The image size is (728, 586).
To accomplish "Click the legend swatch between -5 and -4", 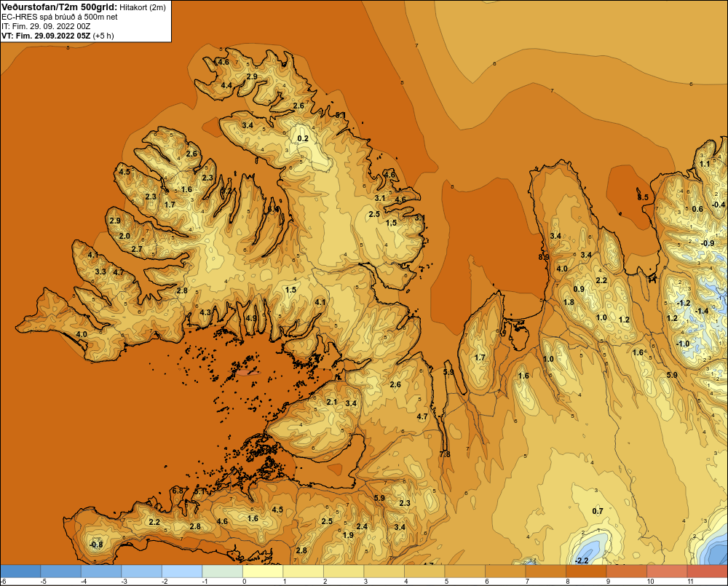I will coord(61,571).
